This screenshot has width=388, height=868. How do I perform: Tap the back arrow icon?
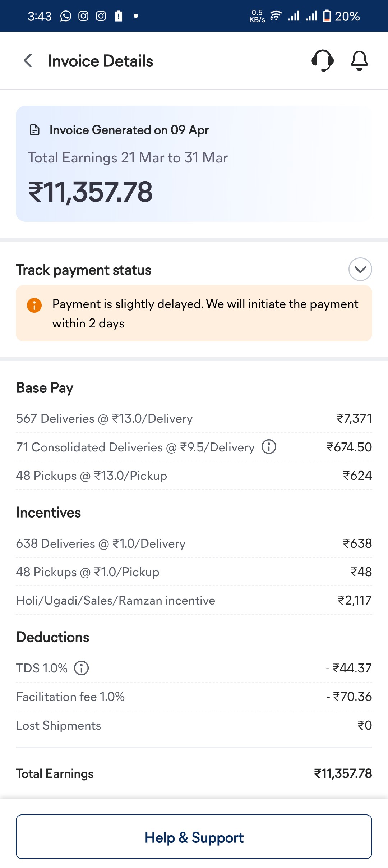28,61
